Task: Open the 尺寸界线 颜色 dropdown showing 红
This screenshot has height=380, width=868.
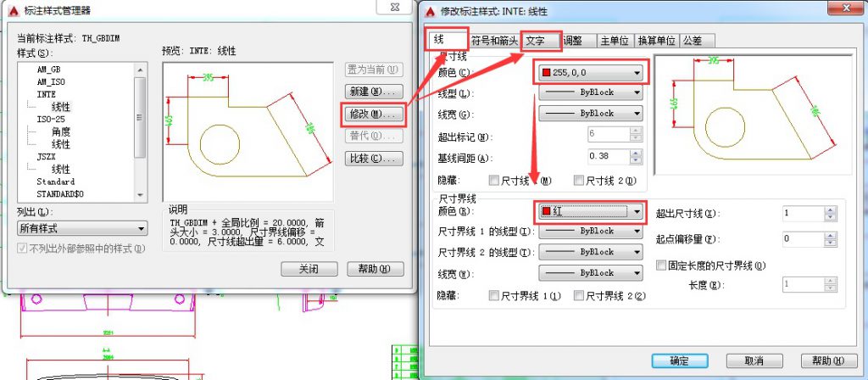Action: click(x=590, y=210)
